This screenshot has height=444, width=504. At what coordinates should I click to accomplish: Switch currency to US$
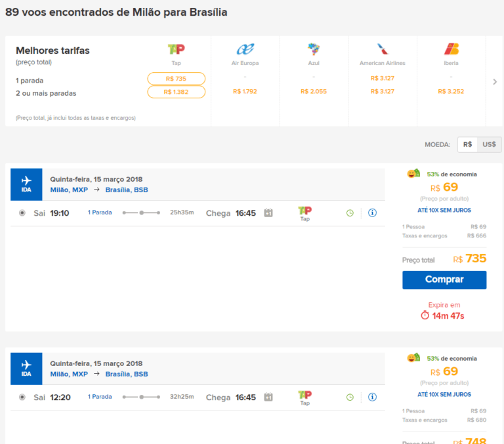coord(489,144)
